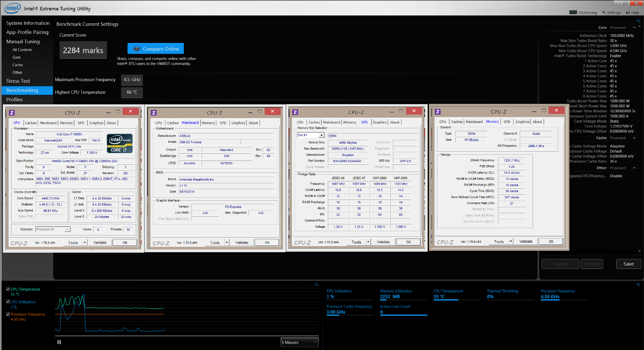Click the Settings wrench in title area
Image resolution: width=644 pixels, height=350 pixels.
[604, 12]
